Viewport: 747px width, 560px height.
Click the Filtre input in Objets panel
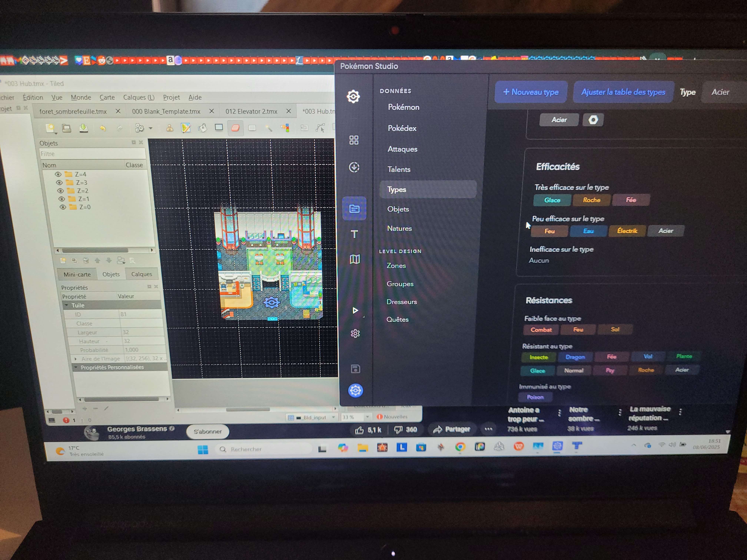click(92, 154)
